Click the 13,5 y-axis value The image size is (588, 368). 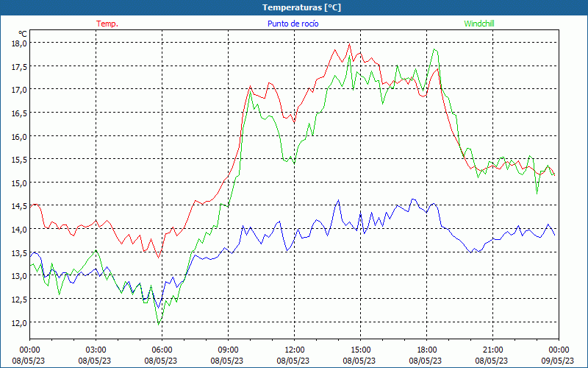coord(21,252)
